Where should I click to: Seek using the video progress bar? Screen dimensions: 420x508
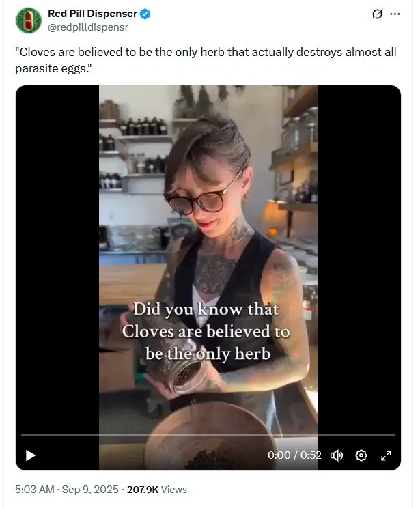click(208, 434)
